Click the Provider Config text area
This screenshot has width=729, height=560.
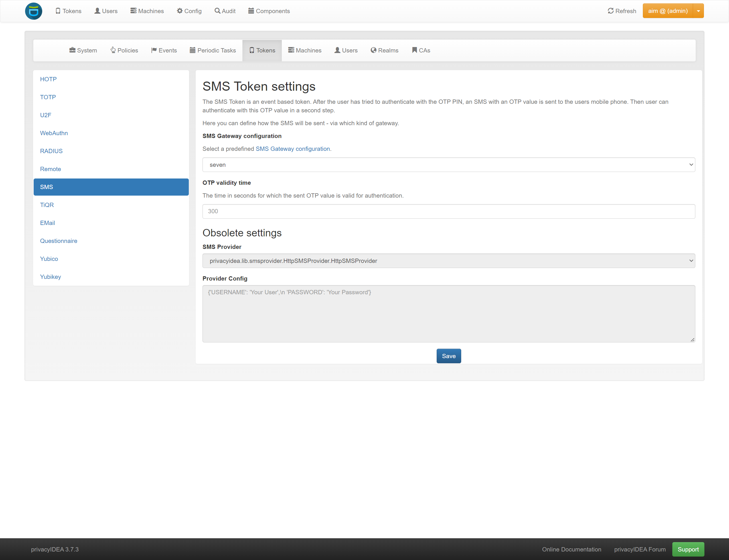[x=448, y=313]
